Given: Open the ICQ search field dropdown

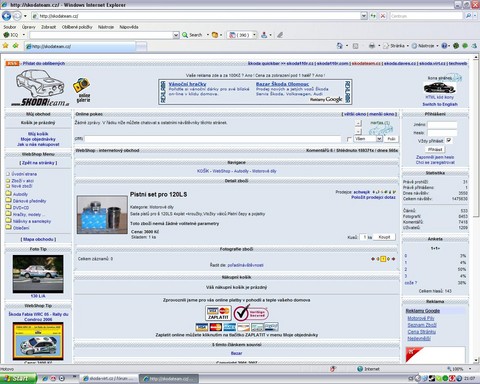Looking at the screenshot, I should coord(176,35).
